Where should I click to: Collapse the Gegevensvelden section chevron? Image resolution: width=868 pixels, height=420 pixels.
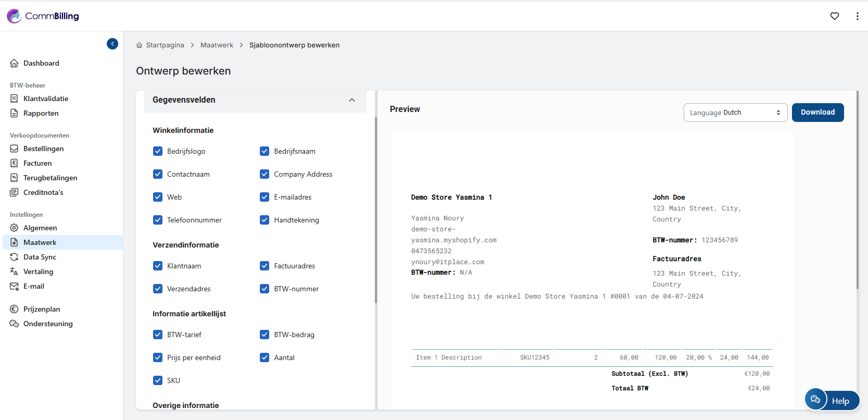point(352,100)
